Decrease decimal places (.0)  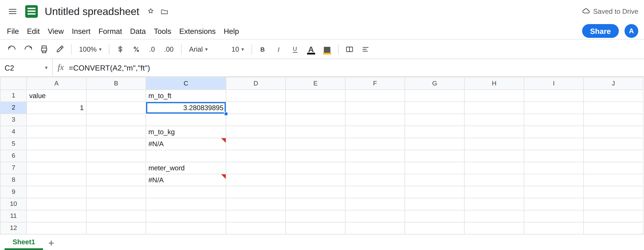pyautogui.click(x=152, y=49)
